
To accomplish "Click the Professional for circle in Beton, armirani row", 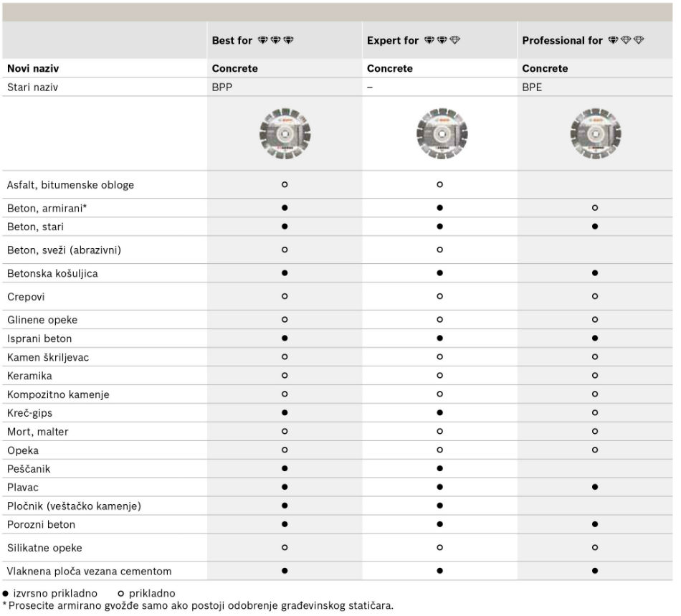I will [x=595, y=208].
